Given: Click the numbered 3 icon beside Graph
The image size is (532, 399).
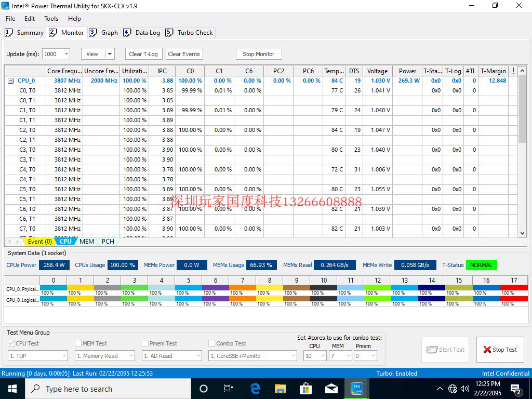Looking at the screenshot, I should click(92, 33).
